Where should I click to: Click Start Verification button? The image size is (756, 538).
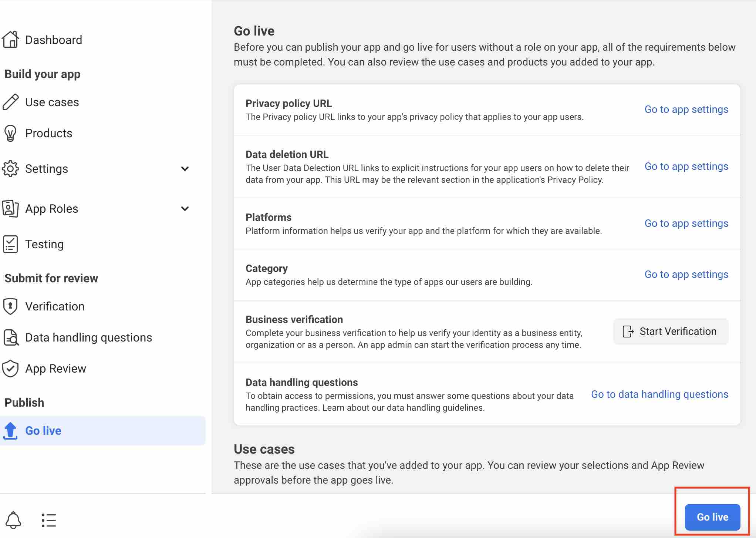(x=671, y=332)
